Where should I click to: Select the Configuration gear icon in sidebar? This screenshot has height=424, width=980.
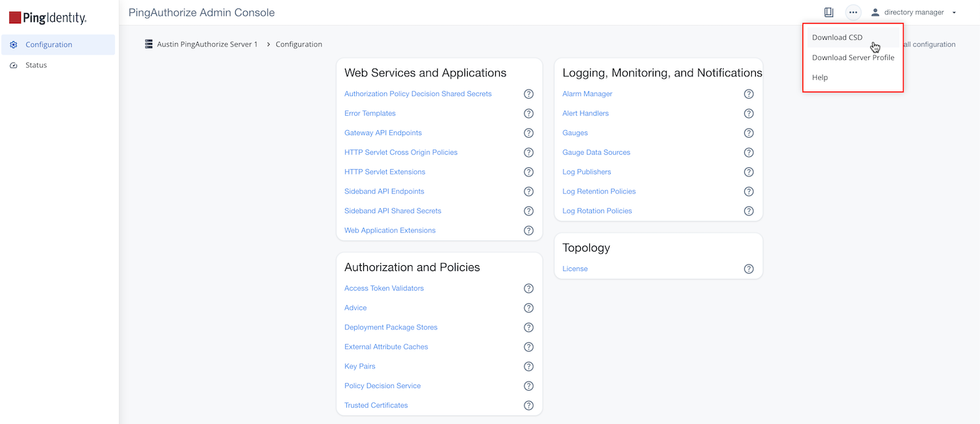click(x=14, y=44)
